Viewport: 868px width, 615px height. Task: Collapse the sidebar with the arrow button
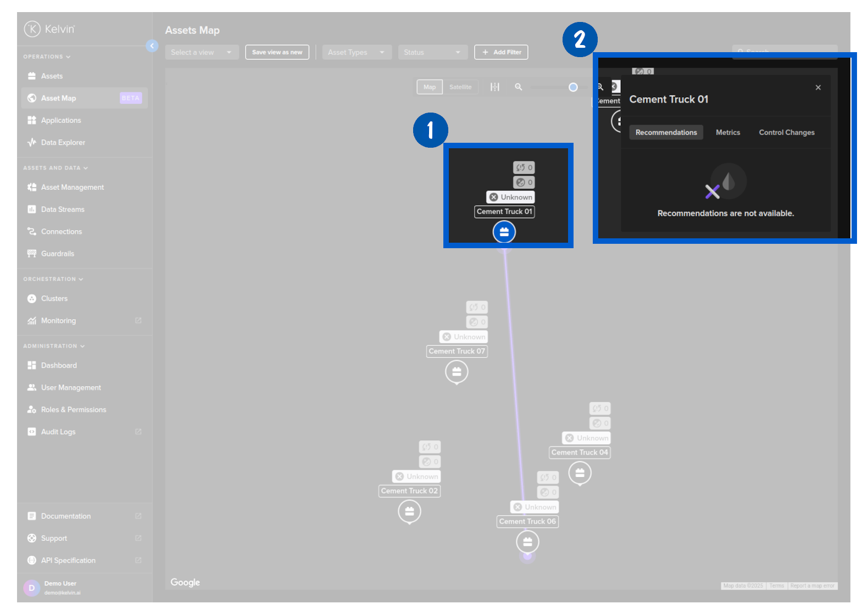click(x=152, y=46)
